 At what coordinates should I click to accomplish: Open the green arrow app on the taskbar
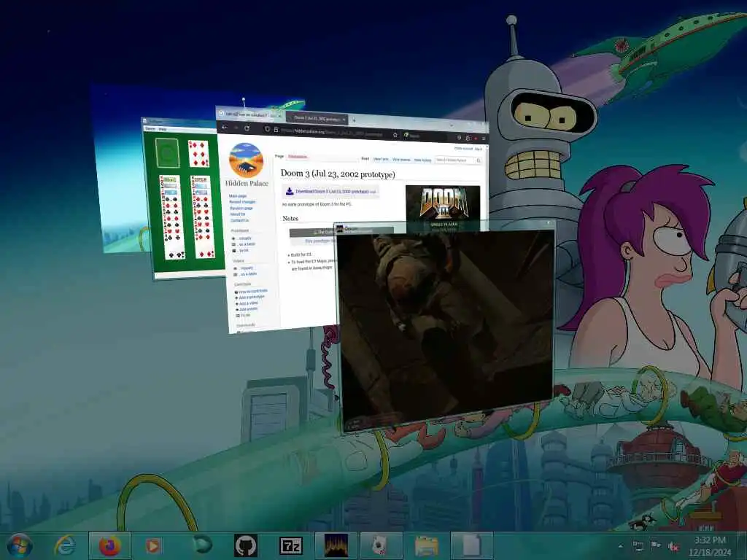[202, 545]
